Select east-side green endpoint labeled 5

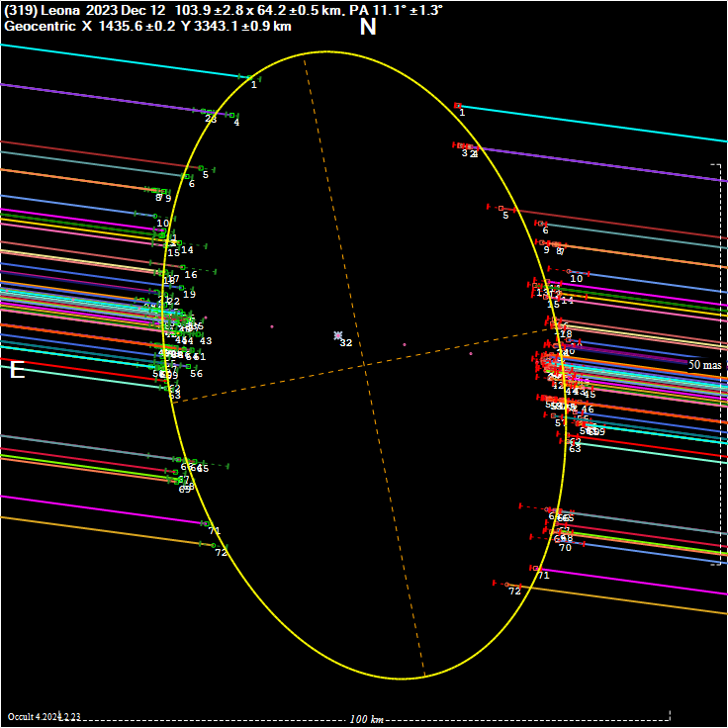point(201,168)
